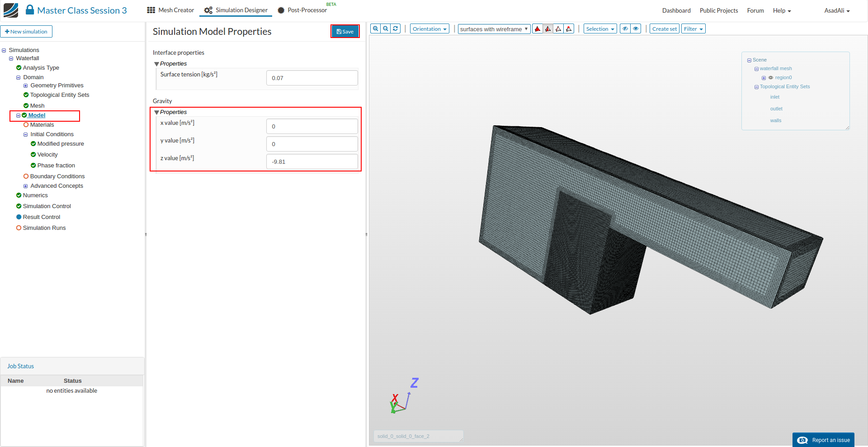This screenshot has height=447, width=868.
Task: Open the Orientation dropdown
Action: point(429,29)
